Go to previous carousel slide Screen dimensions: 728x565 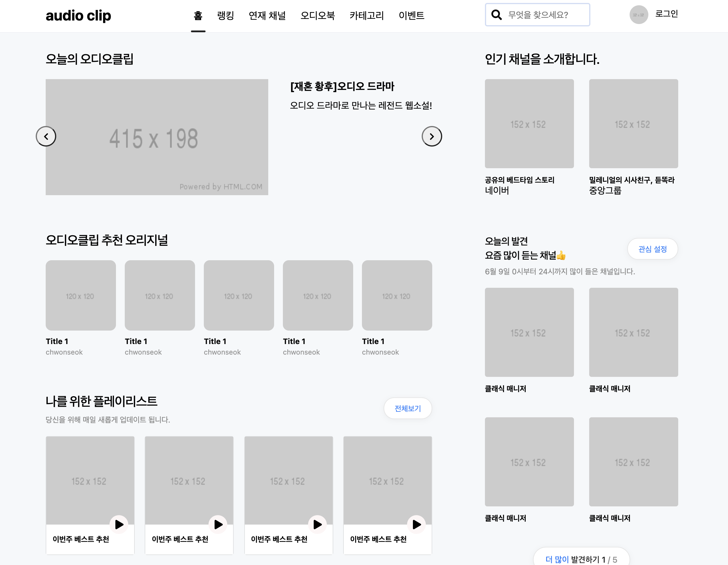pyautogui.click(x=46, y=136)
